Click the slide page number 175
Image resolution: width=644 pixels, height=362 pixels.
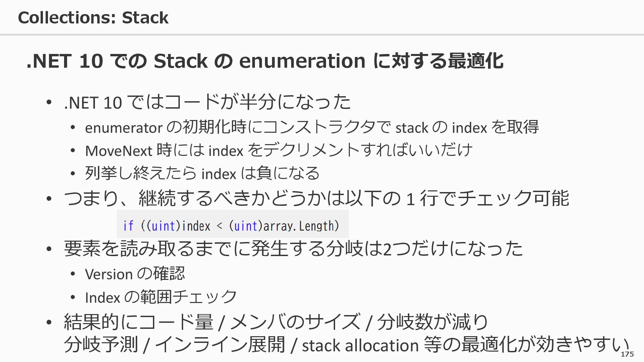(x=627, y=354)
